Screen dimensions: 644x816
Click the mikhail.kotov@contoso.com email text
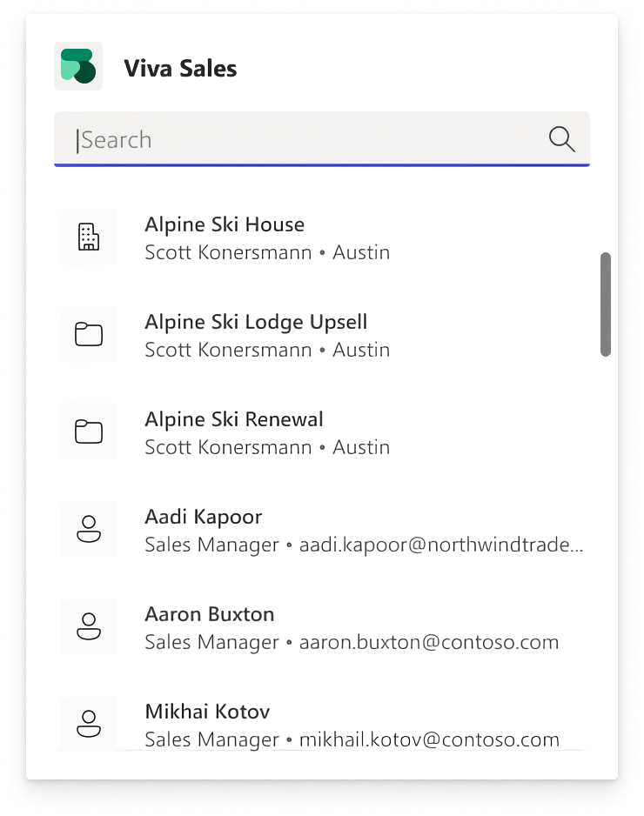(430, 739)
